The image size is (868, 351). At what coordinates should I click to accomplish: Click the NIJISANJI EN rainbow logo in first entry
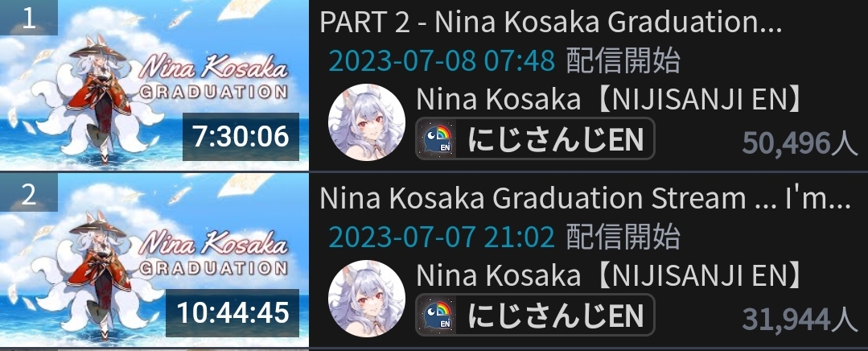(x=438, y=138)
